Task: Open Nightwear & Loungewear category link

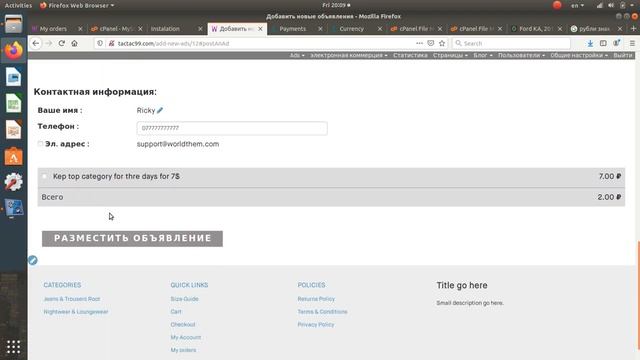Action: coord(76,312)
